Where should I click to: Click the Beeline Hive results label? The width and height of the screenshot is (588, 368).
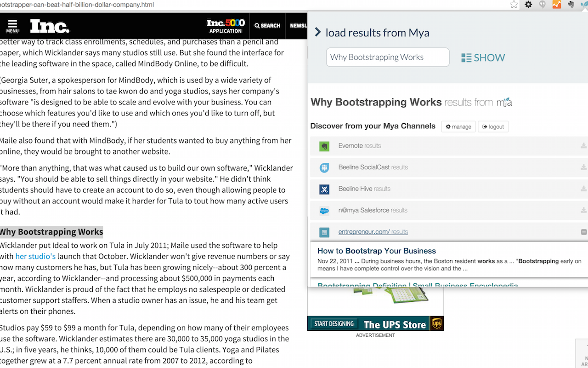click(364, 189)
